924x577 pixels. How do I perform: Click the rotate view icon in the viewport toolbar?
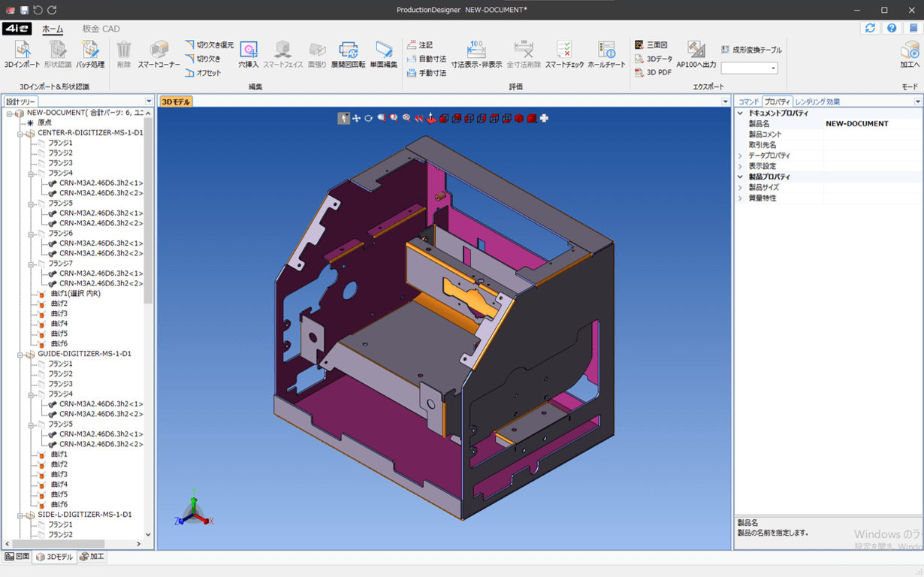tap(369, 119)
